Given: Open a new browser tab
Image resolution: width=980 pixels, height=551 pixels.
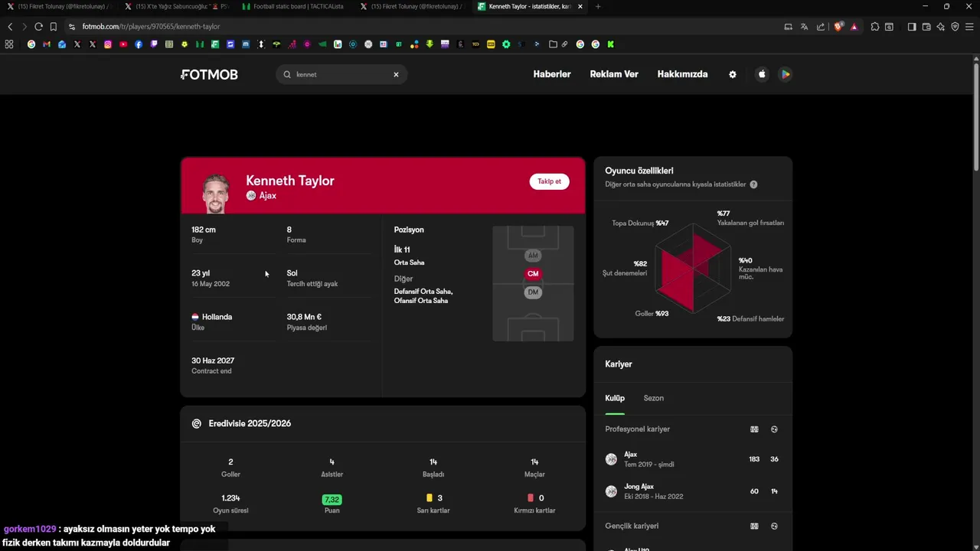Looking at the screenshot, I should (598, 6).
